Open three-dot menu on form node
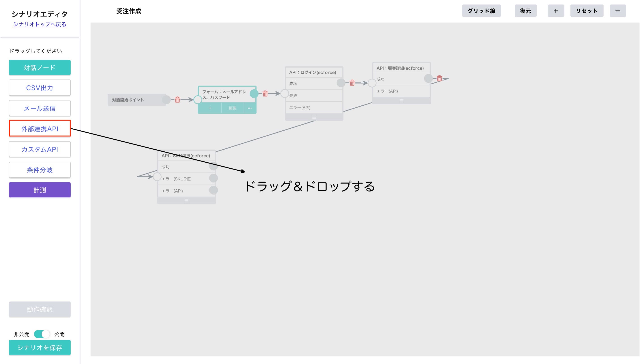The height and width of the screenshot is (364, 644). [250, 108]
